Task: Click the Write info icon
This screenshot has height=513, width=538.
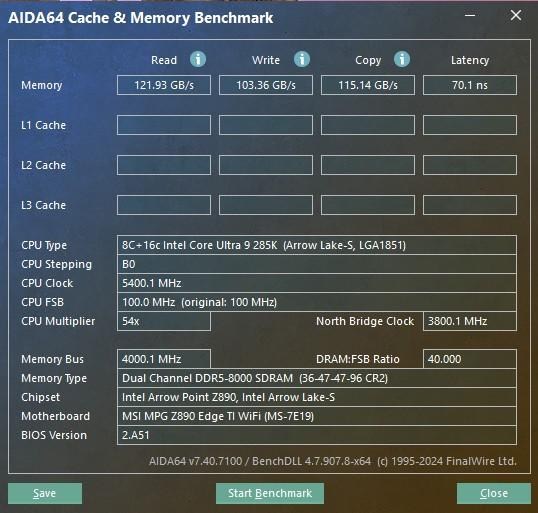Action: click(302, 59)
